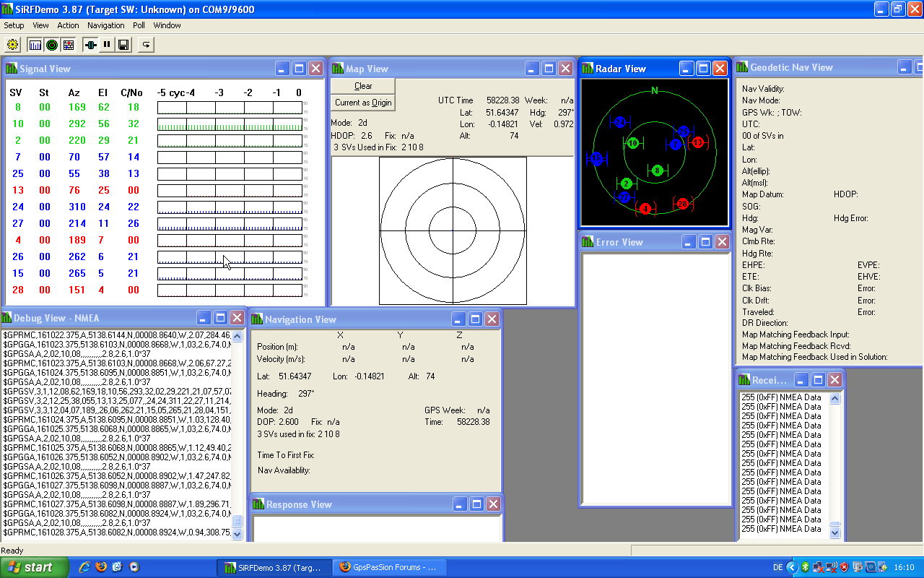Image resolution: width=924 pixels, height=578 pixels.
Task: Click satellite 8 marker in Radar View
Action: 657,171
